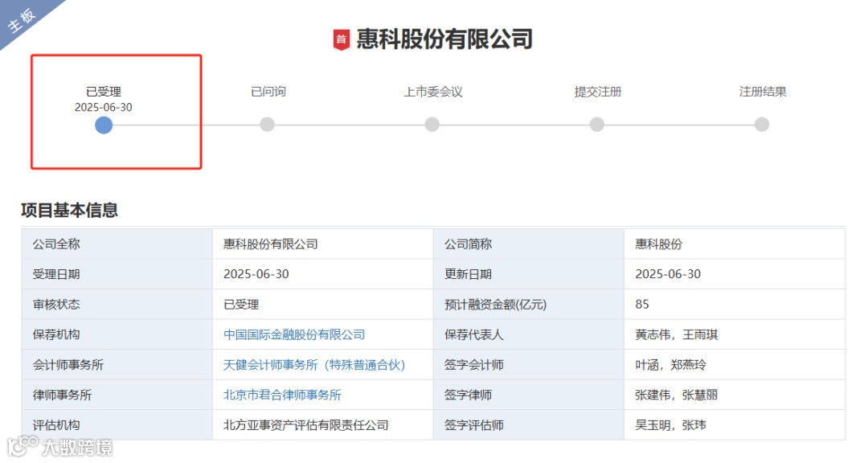The height and width of the screenshot is (463, 868).
Task: Click the 2025-06-30 value beside 受理日期
Action: tap(256, 274)
